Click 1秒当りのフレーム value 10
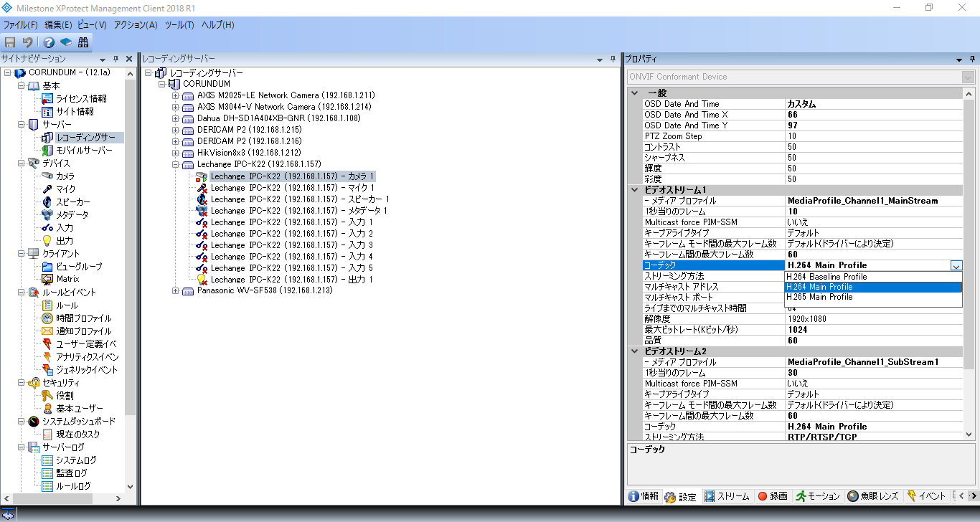This screenshot has width=980, height=522. [874, 212]
